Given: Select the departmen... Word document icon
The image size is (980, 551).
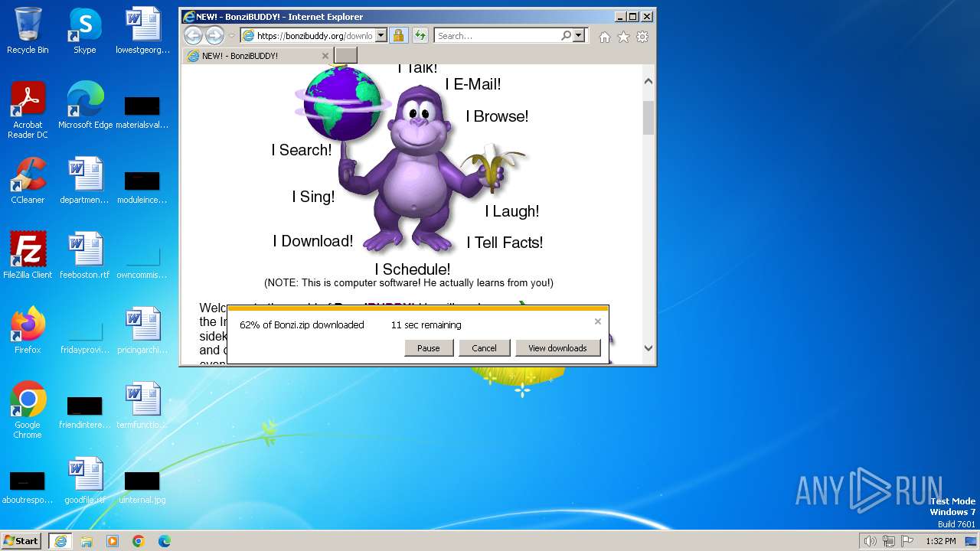Looking at the screenshot, I should (85, 181).
